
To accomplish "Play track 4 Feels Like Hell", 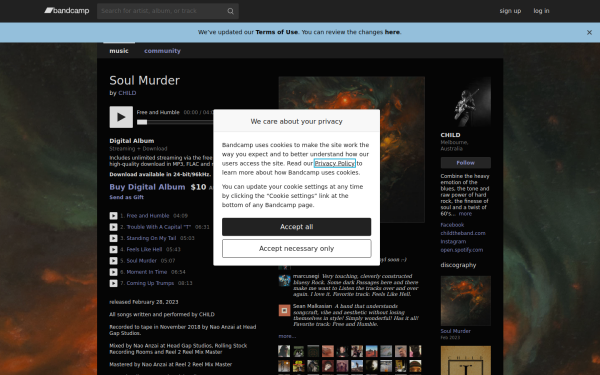I will pos(113,249).
